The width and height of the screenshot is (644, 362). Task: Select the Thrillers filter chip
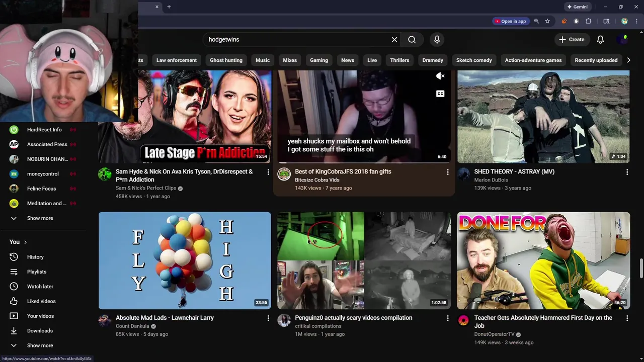(x=399, y=60)
